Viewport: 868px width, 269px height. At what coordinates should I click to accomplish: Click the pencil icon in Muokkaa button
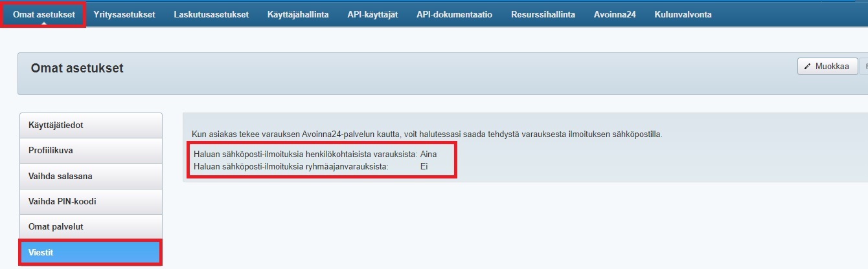point(808,67)
